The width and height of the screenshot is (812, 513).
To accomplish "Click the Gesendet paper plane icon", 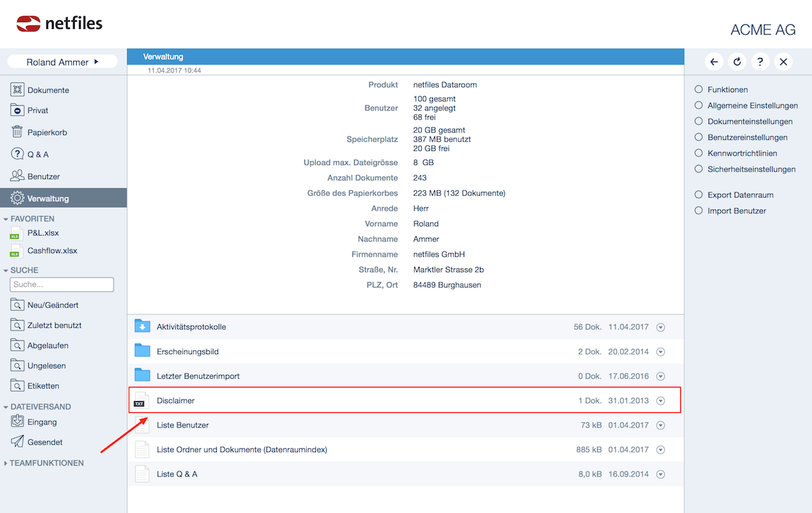I will point(18,442).
